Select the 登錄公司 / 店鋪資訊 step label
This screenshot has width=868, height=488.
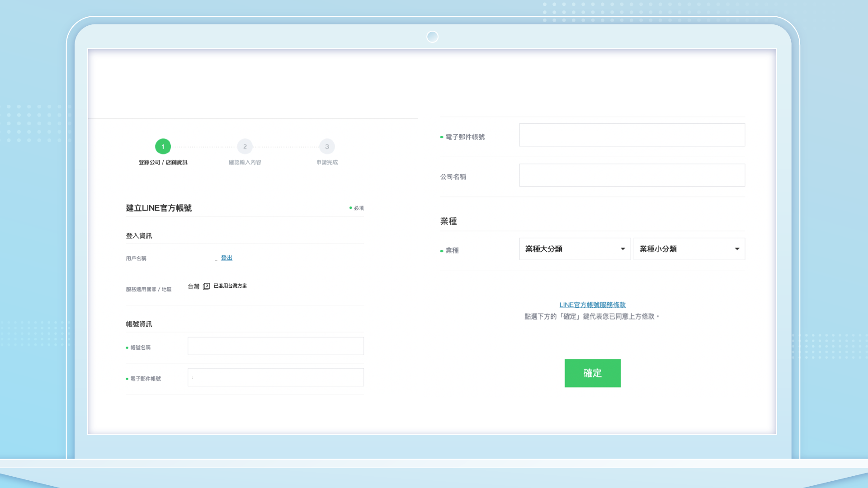(x=163, y=163)
